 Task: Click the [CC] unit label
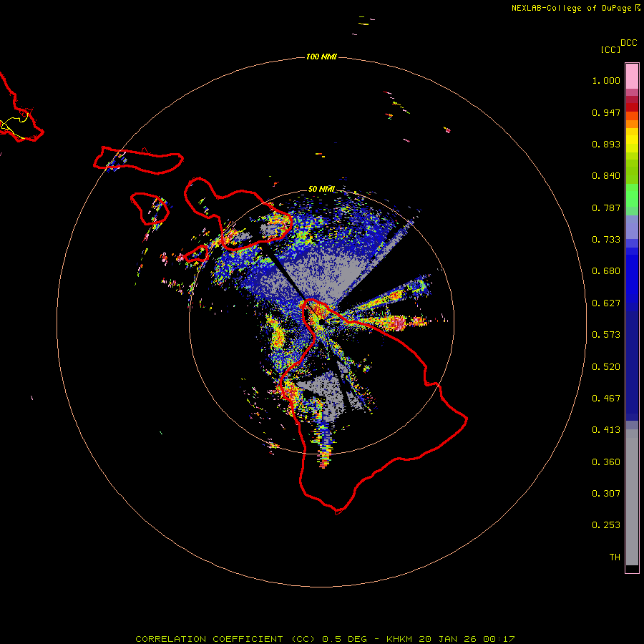pos(610,49)
